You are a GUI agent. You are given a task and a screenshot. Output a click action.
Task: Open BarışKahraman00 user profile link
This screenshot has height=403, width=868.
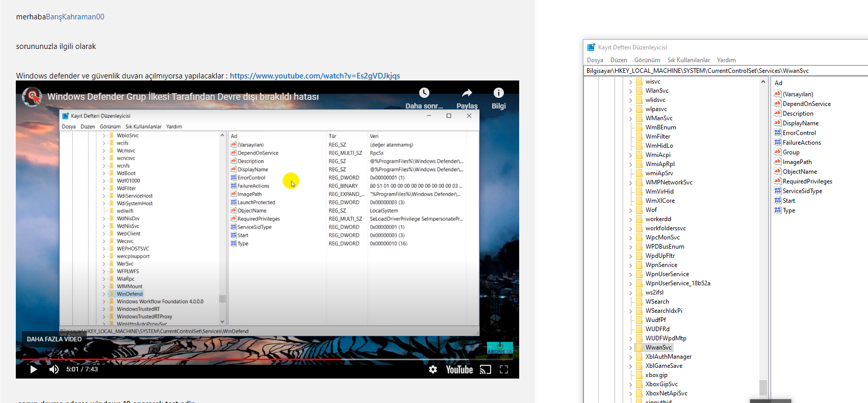[75, 17]
